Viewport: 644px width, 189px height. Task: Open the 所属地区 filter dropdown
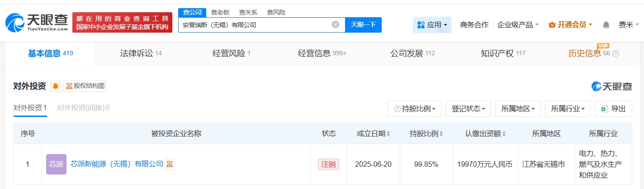[517, 109]
